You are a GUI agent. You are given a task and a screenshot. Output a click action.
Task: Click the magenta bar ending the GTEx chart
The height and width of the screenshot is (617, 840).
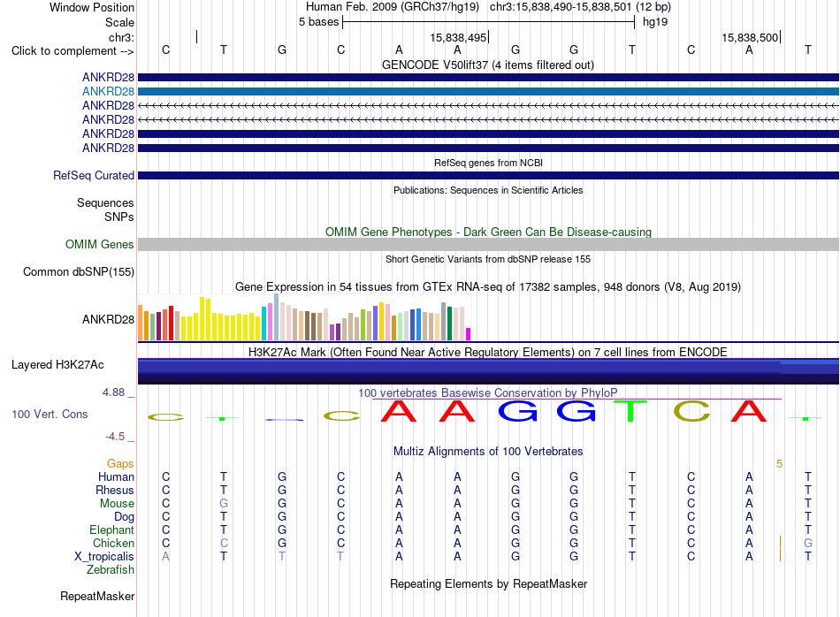click(469, 334)
